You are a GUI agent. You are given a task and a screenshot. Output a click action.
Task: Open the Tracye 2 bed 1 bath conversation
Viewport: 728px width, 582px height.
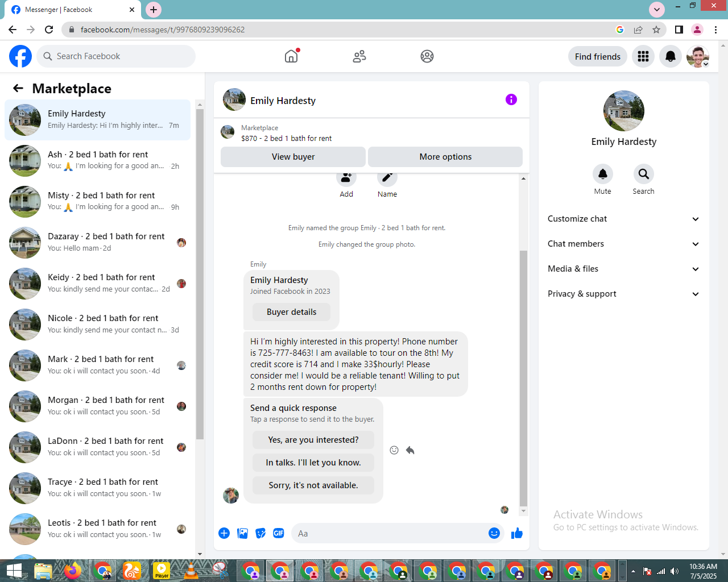click(x=98, y=488)
